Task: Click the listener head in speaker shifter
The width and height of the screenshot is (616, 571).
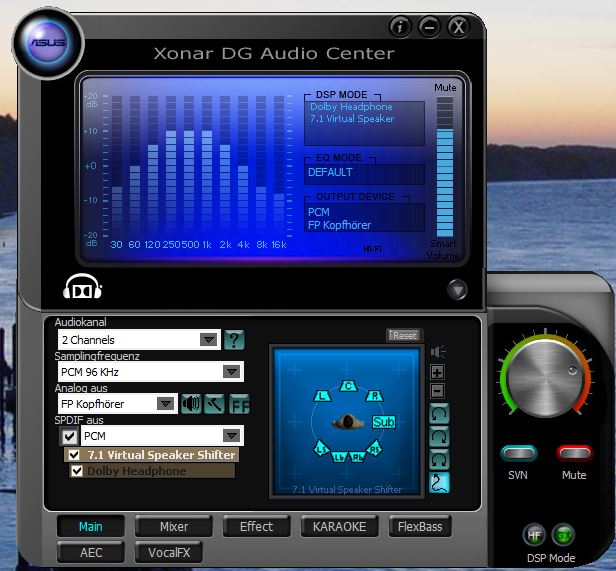Action: [x=348, y=422]
